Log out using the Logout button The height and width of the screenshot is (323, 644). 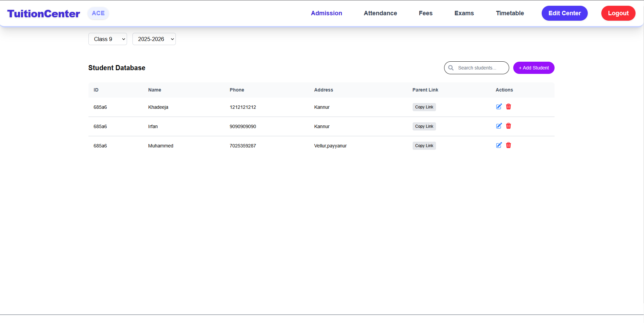point(618,13)
